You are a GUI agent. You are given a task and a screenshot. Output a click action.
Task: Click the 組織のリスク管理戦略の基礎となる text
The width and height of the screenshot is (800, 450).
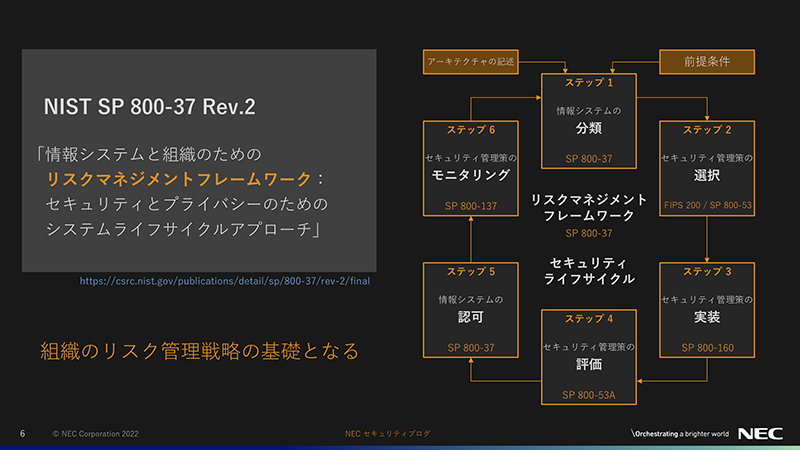[198, 351]
